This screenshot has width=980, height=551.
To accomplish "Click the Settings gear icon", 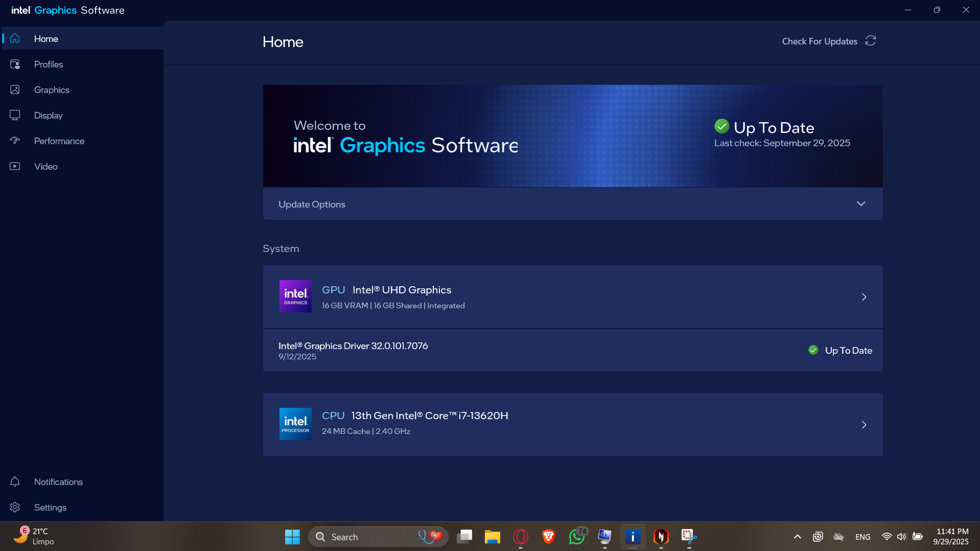I will coord(15,507).
